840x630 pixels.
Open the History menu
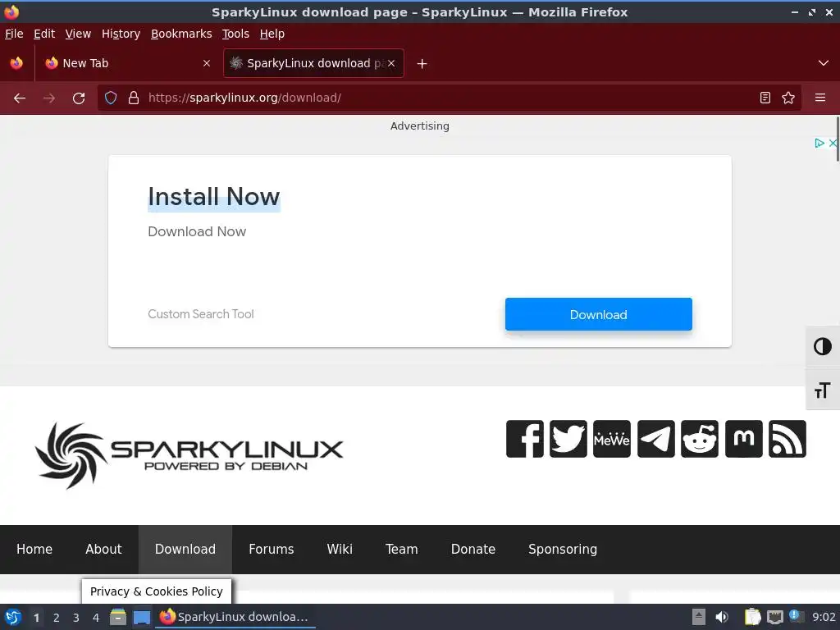[121, 34]
